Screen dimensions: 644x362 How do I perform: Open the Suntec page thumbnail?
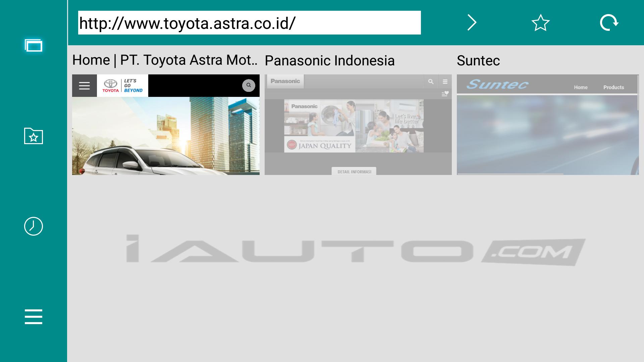548,125
